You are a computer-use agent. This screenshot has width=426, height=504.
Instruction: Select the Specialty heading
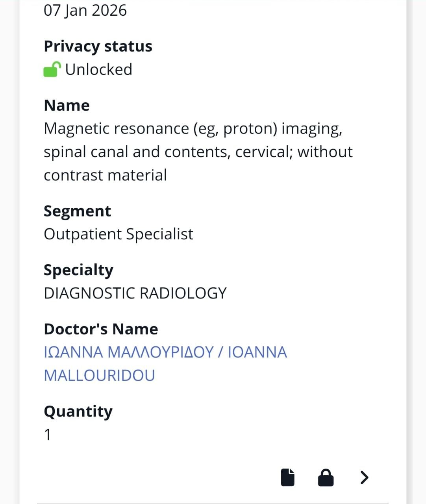point(78,270)
